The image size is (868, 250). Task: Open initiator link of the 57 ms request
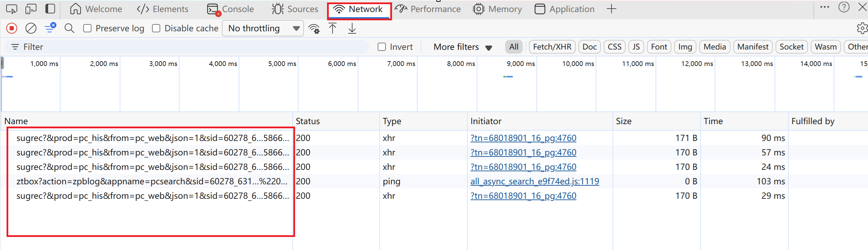pos(523,152)
